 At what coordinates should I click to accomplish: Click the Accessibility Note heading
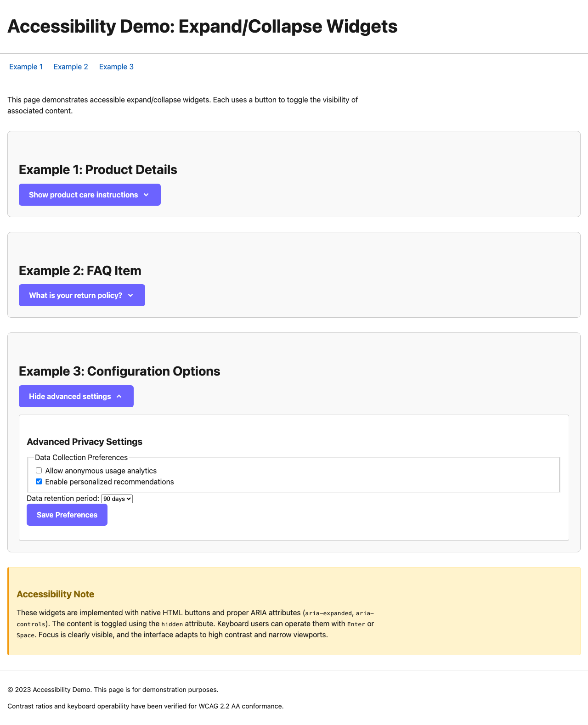point(55,594)
